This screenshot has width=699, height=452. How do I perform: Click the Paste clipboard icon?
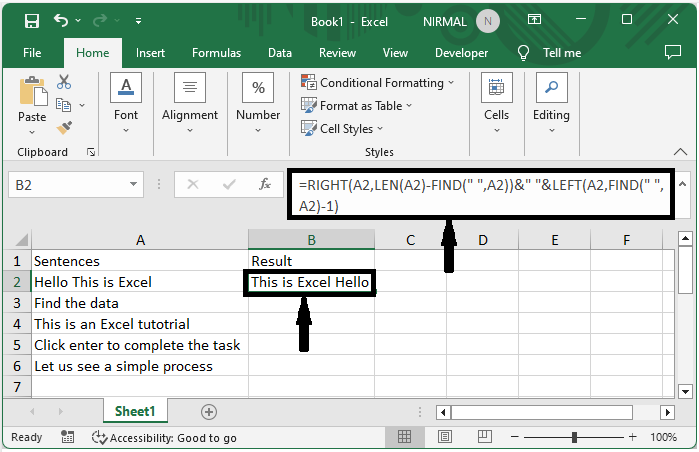point(33,91)
